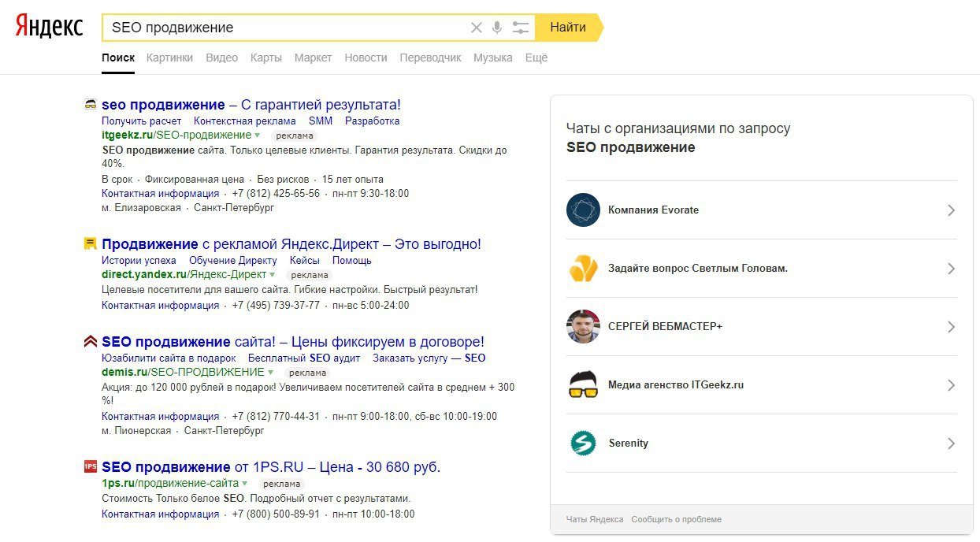Click the yellow Яндекс.Директ favicon
Image resolution: width=980 pixels, height=542 pixels.
pos(91,244)
